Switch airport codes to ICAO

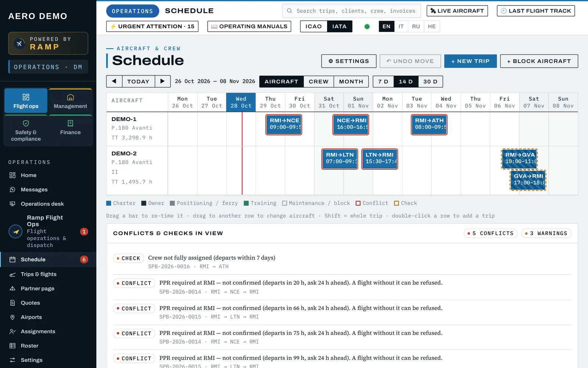[x=313, y=26]
